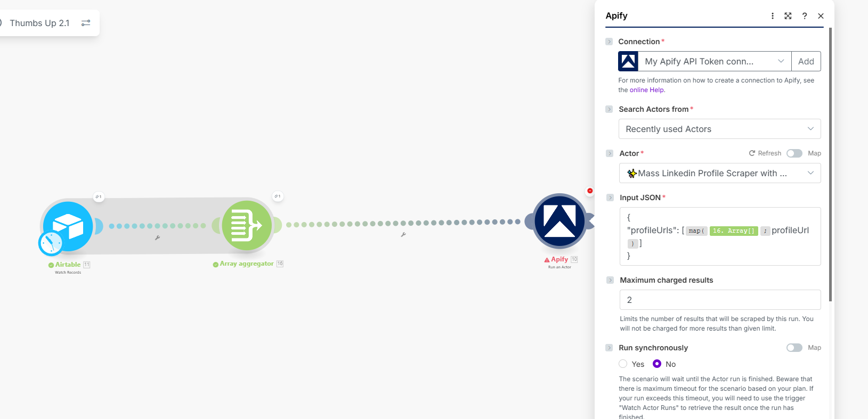Click inside the Input JSON text area
Screen dimensions: 868x419
720,236
